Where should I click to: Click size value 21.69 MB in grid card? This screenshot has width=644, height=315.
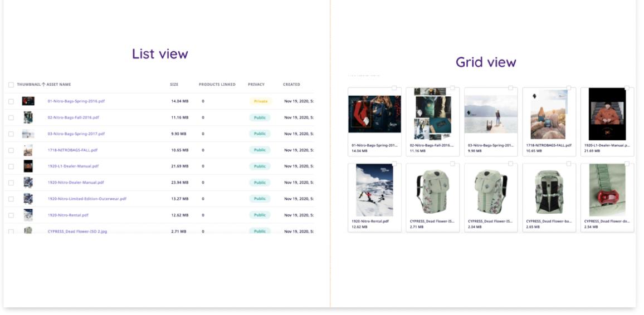592,151
